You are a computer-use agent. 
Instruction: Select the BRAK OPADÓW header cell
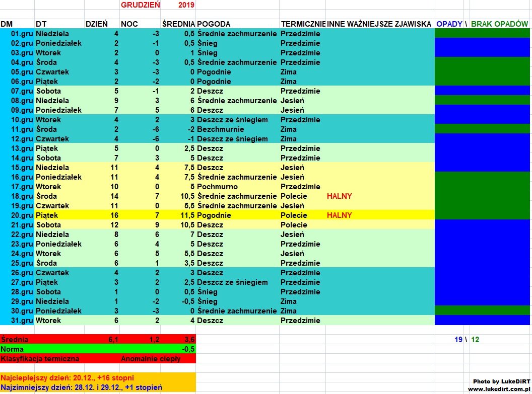click(x=499, y=24)
